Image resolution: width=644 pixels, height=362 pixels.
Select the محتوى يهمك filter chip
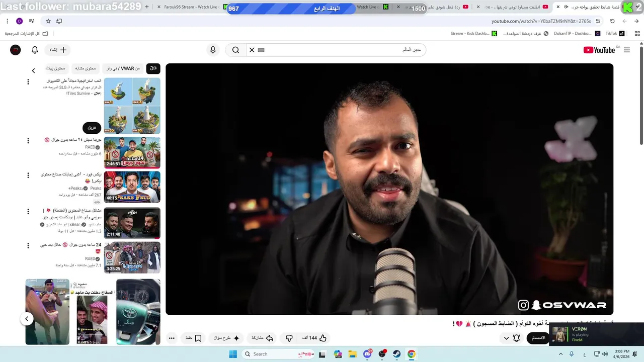tap(56, 68)
